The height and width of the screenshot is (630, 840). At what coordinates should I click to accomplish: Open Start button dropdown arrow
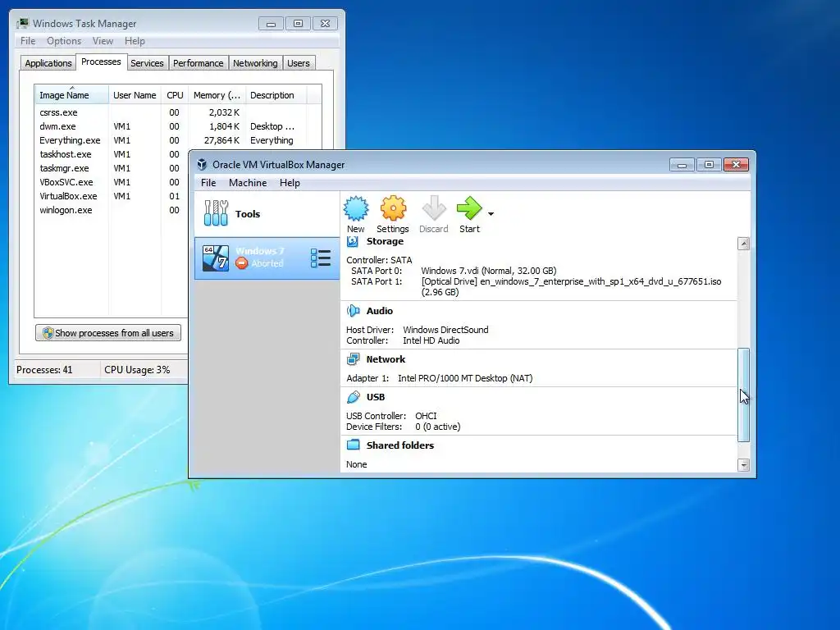coord(491,214)
